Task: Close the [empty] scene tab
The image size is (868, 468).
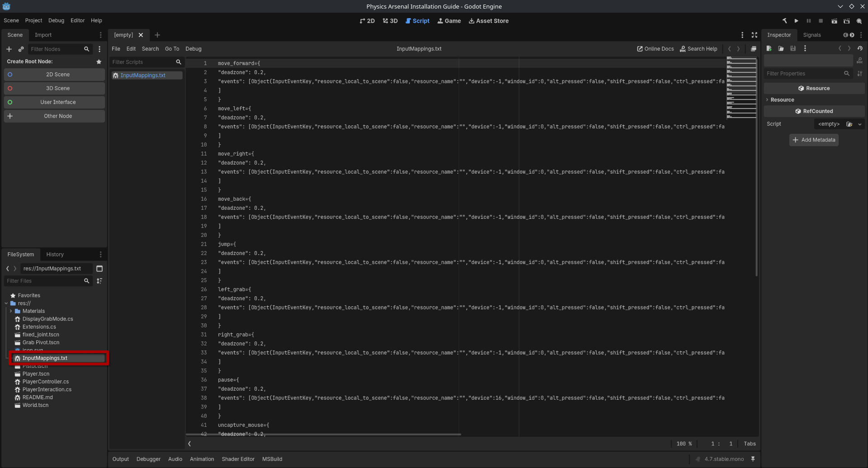Action: (x=141, y=35)
